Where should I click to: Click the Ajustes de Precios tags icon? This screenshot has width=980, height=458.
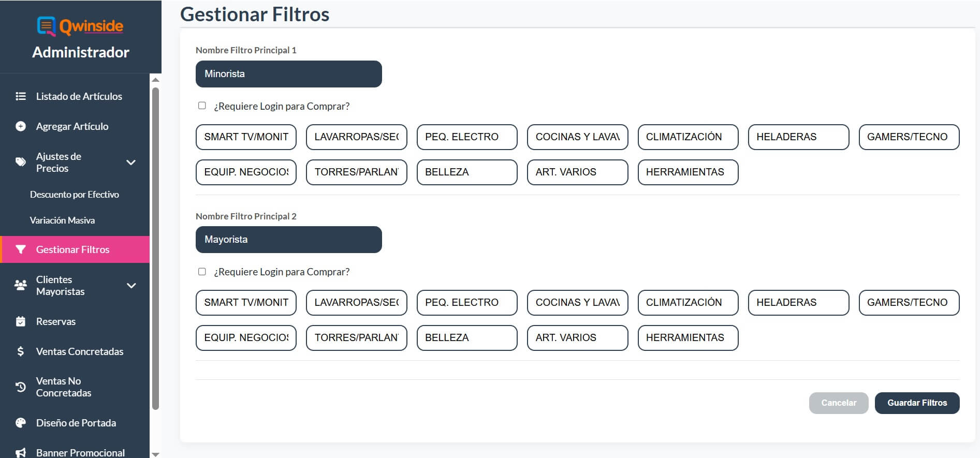[21, 162]
